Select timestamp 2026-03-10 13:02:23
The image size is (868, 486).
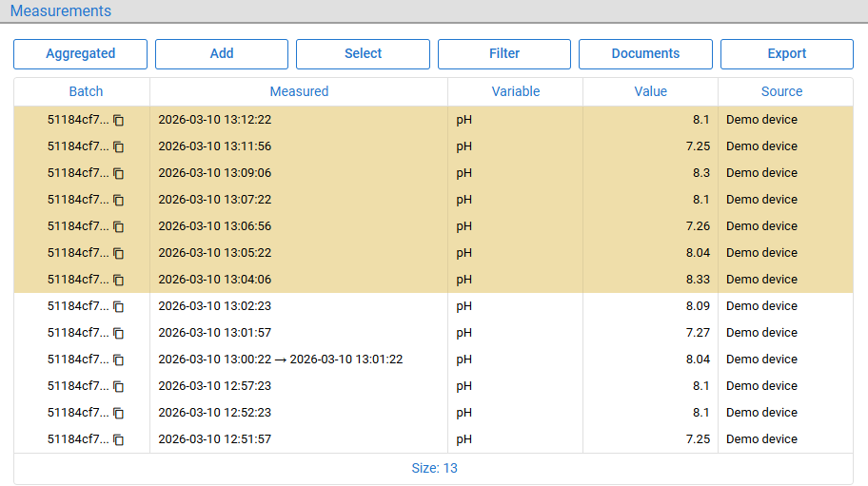(x=215, y=305)
